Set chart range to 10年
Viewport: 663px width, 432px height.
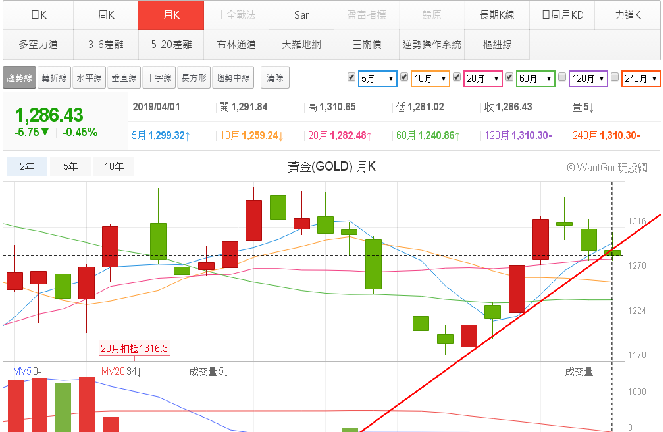click(114, 167)
